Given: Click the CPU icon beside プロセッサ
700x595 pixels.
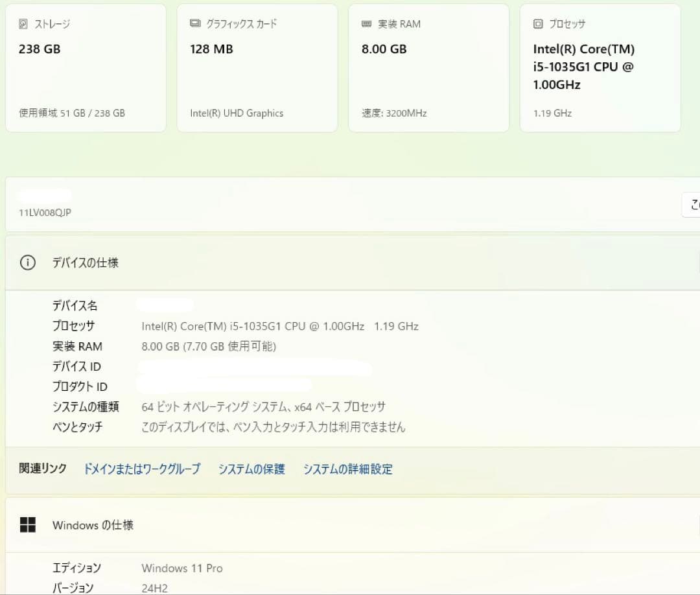Looking at the screenshot, I should 538,24.
